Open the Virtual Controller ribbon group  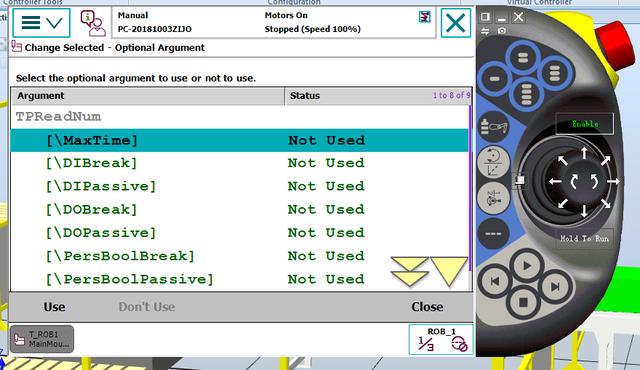click(x=539, y=2)
